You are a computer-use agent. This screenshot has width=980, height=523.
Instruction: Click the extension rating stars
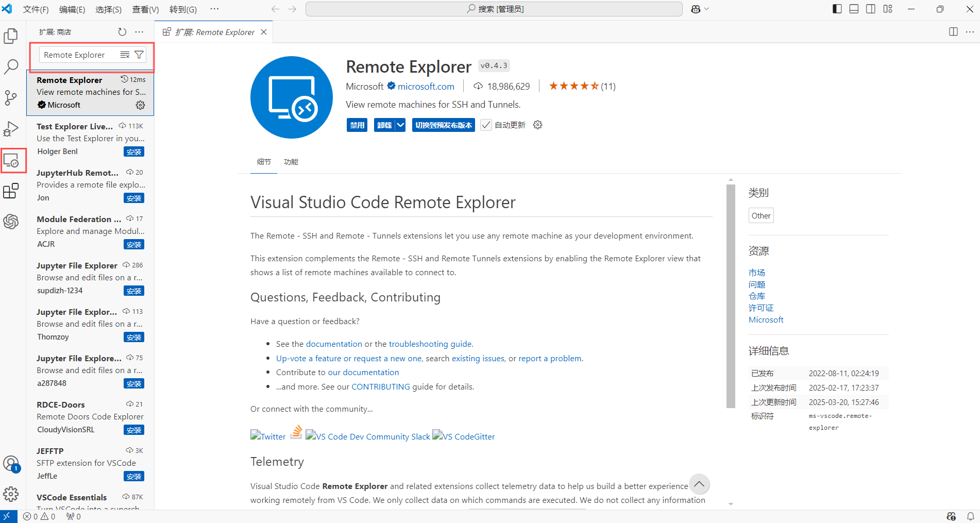tap(573, 86)
